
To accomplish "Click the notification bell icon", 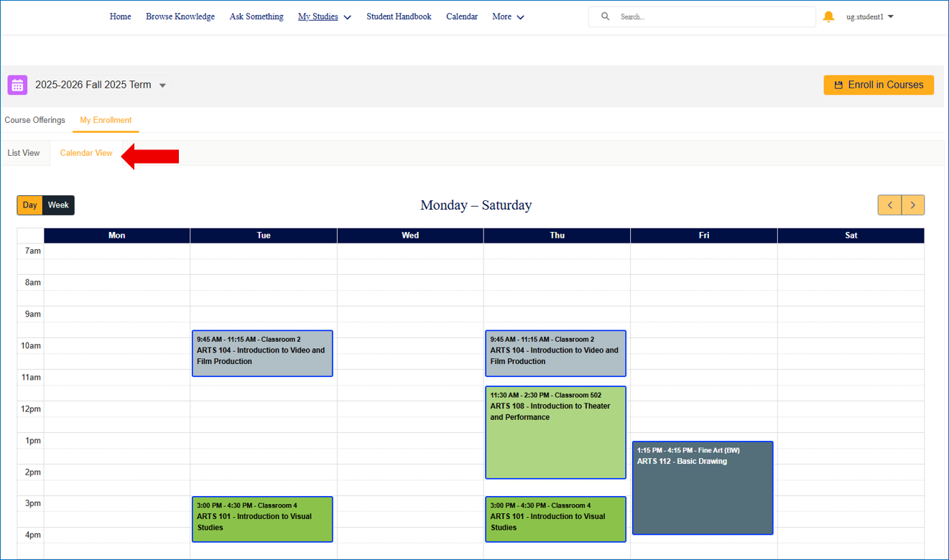I will pyautogui.click(x=828, y=17).
